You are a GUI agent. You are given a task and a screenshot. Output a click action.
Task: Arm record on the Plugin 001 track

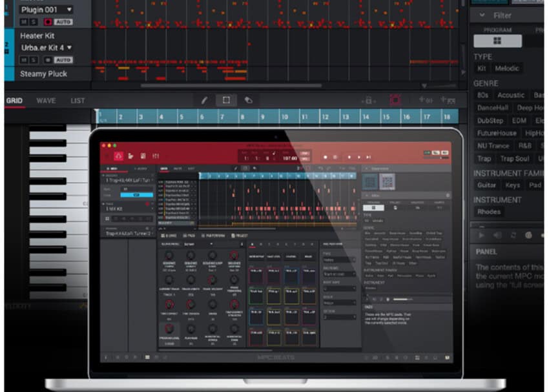48,22
